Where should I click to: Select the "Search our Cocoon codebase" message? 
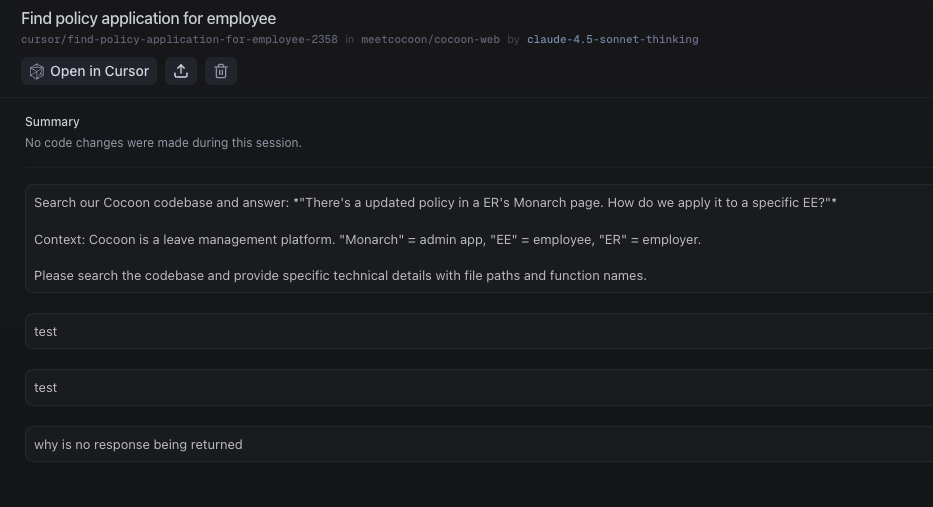pos(479,239)
